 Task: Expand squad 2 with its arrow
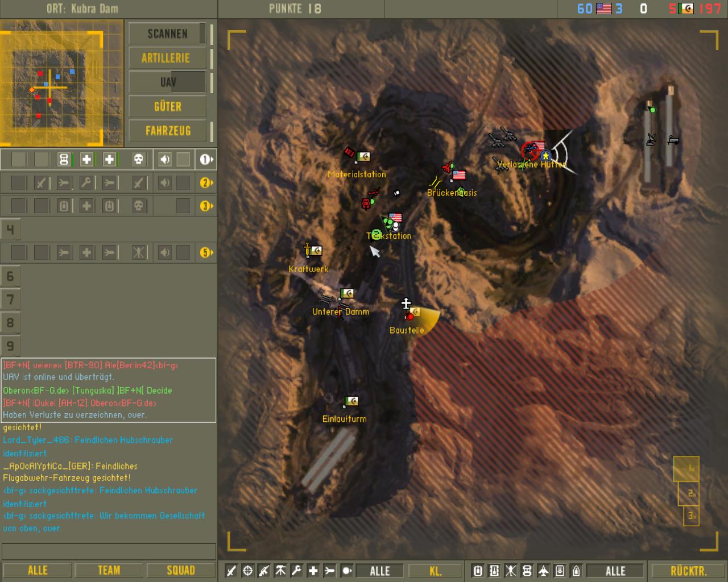(205, 183)
